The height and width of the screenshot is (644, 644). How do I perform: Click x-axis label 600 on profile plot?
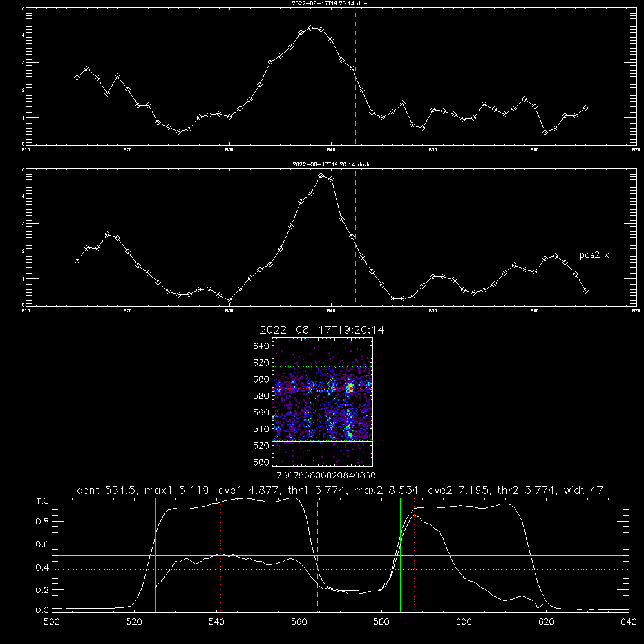464,622
